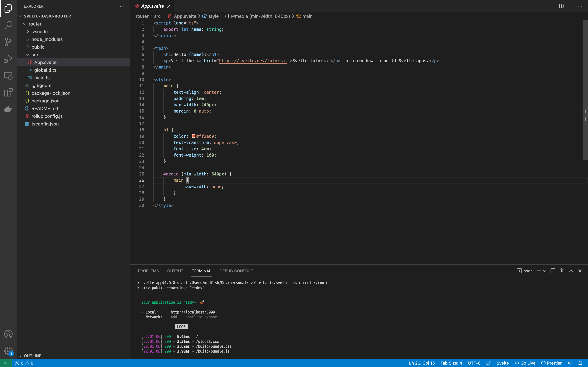Open the new terminal launch profile dropdown
This screenshot has width=588, height=367.
(x=544, y=271)
